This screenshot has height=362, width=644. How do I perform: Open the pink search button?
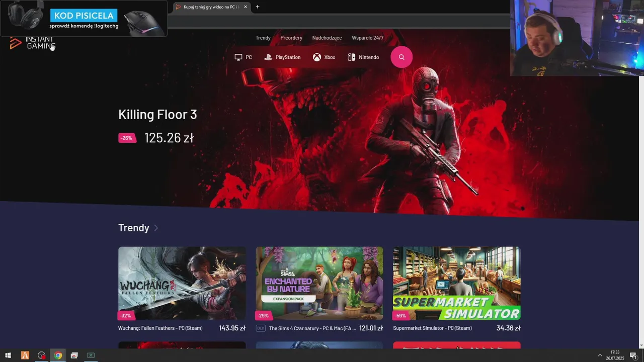coord(401,57)
